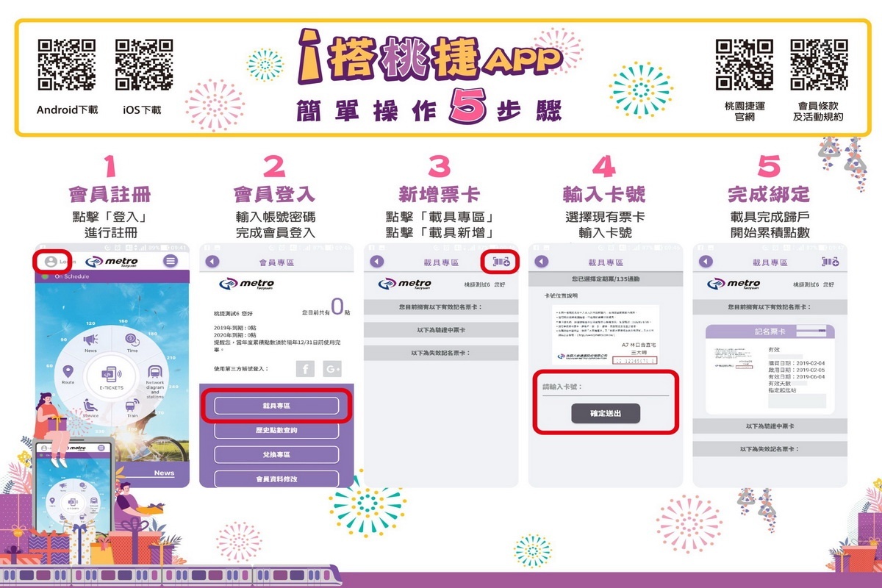Screen dimensions: 882x588
Task: Open 歷史點數查詢 points history
Action: [x=276, y=430]
